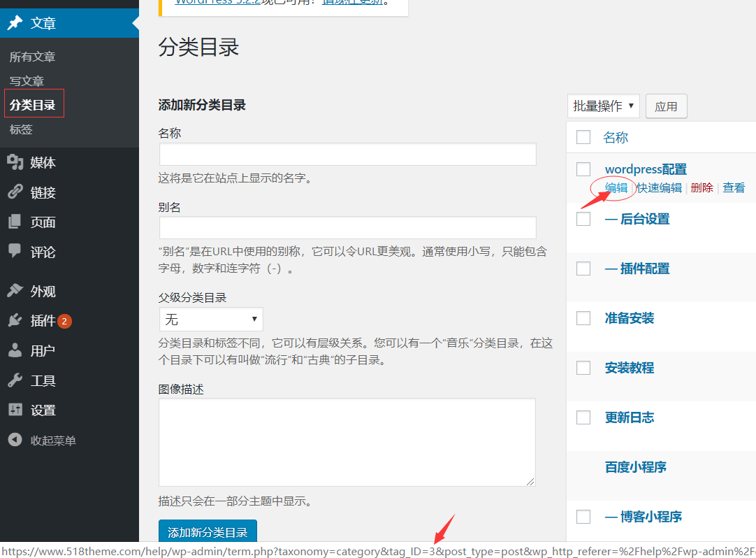Focus the 图像描述 textarea

click(347, 442)
